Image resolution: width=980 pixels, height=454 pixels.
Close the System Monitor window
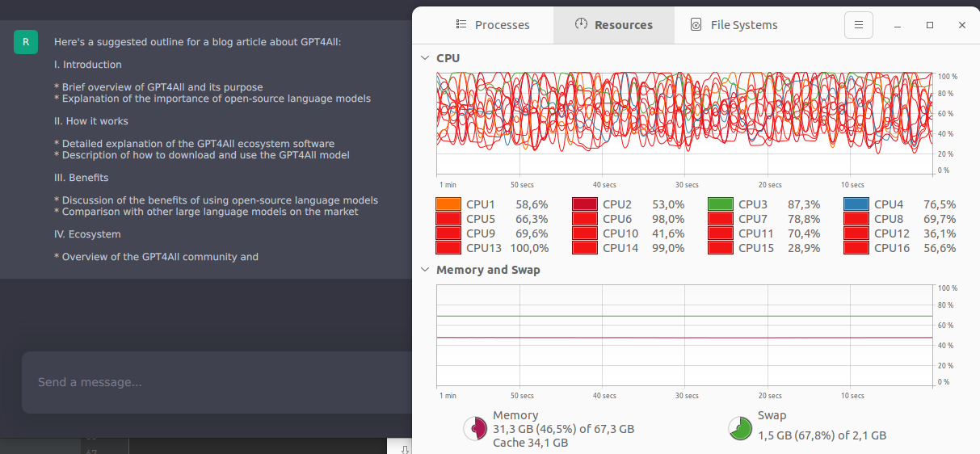pos(961,25)
